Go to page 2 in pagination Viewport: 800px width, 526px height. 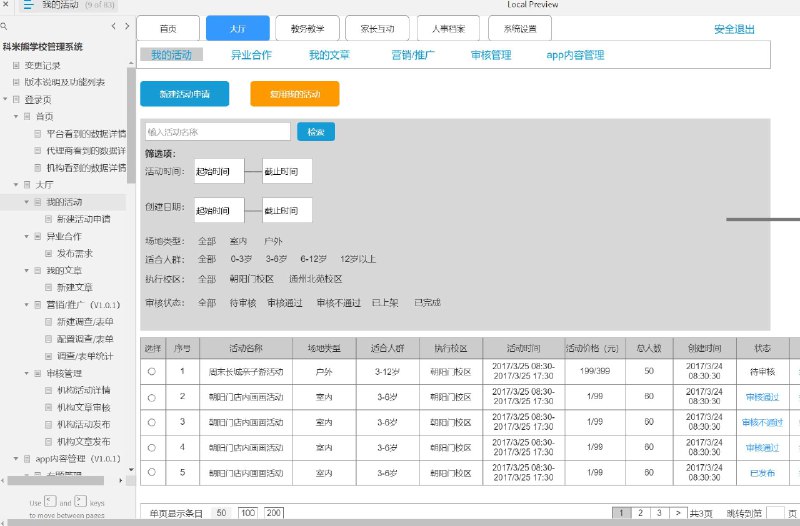click(640, 513)
